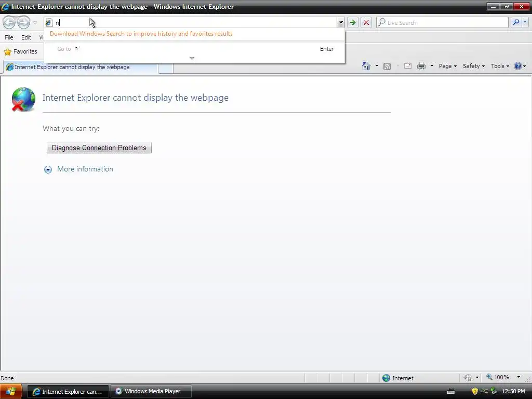The image size is (532, 399).
Task: Click the network connection tray icon
Action: tap(484, 391)
